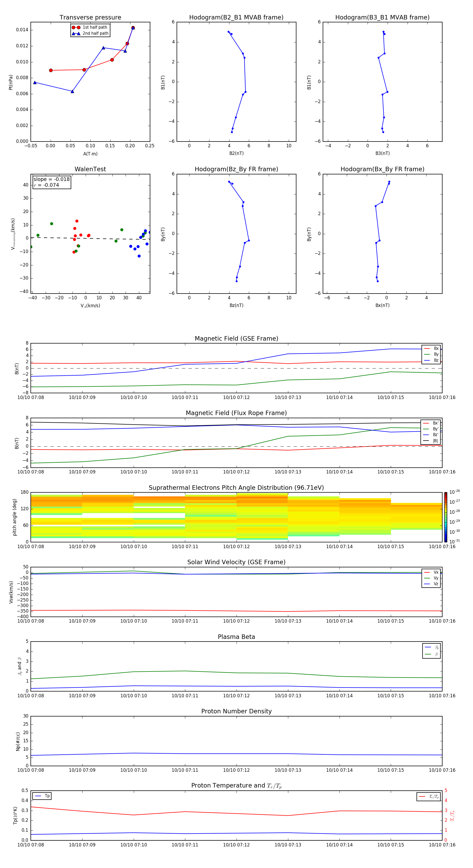This screenshot has height=868, width=473.
Task: Click the 'Np(#/cc)' y-axis label
Action: (x=18, y=741)
